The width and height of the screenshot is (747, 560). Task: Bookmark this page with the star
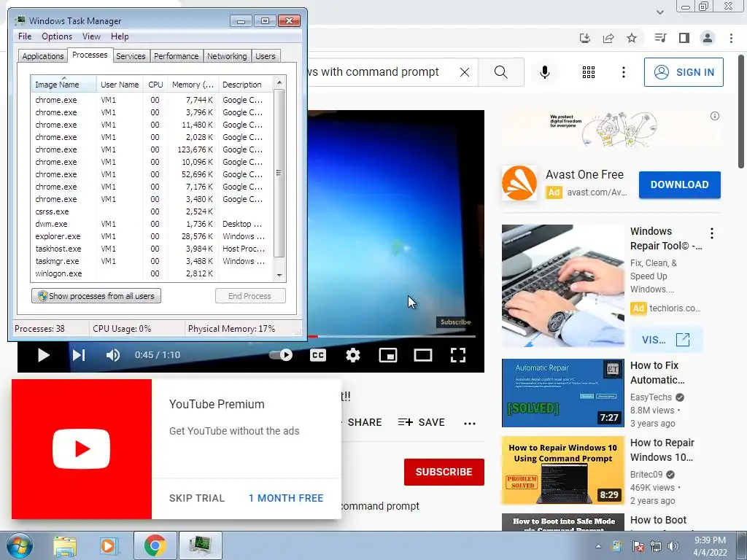[632, 38]
